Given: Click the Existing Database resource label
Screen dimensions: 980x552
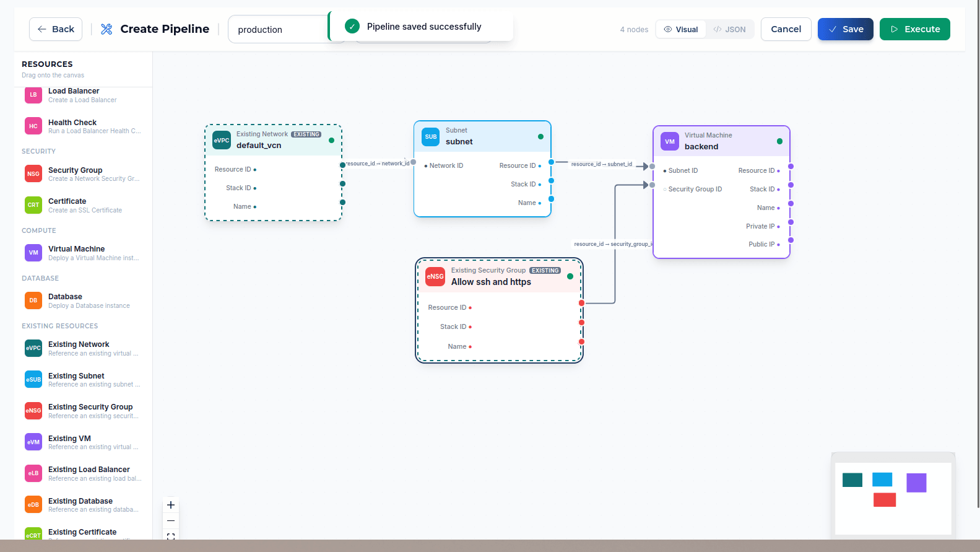Looking at the screenshot, I should [x=80, y=501].
